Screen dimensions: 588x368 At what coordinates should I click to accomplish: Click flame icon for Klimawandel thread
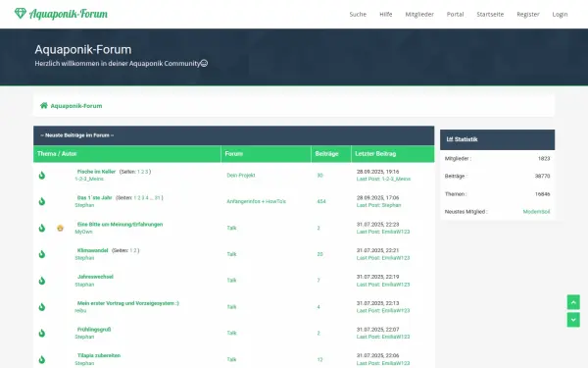pyautogui.click(x=42, y=254)
